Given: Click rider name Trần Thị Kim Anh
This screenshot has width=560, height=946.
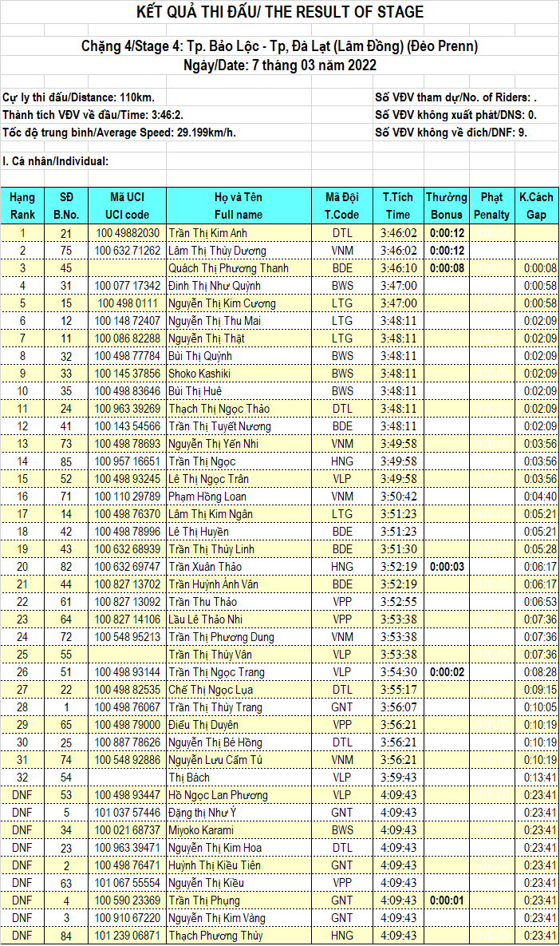Looking at the screenshot, I should pos(207,233).
